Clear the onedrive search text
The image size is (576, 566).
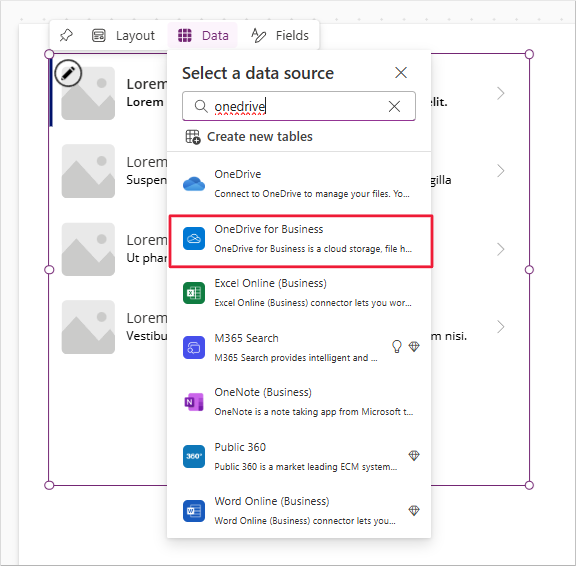pyautogui.click(x=394, y=107)
